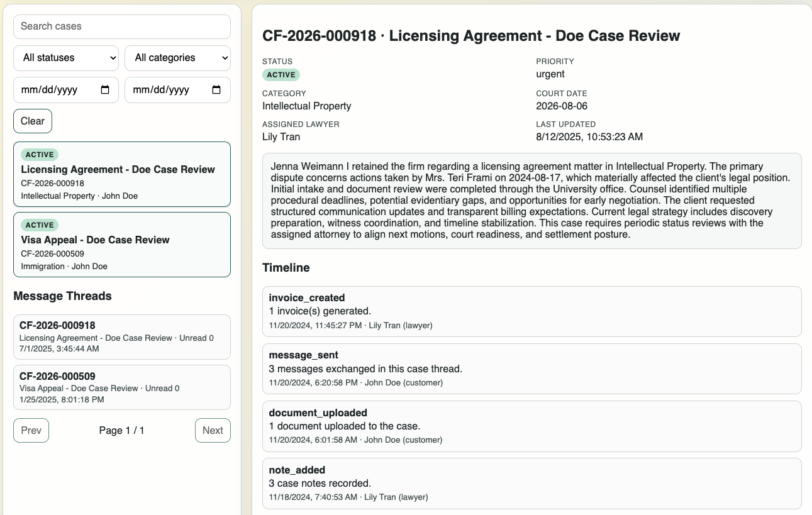This screenshot has width=812, height=515.
Task: Open calendar picker on first date field
Action: (105, 90)
